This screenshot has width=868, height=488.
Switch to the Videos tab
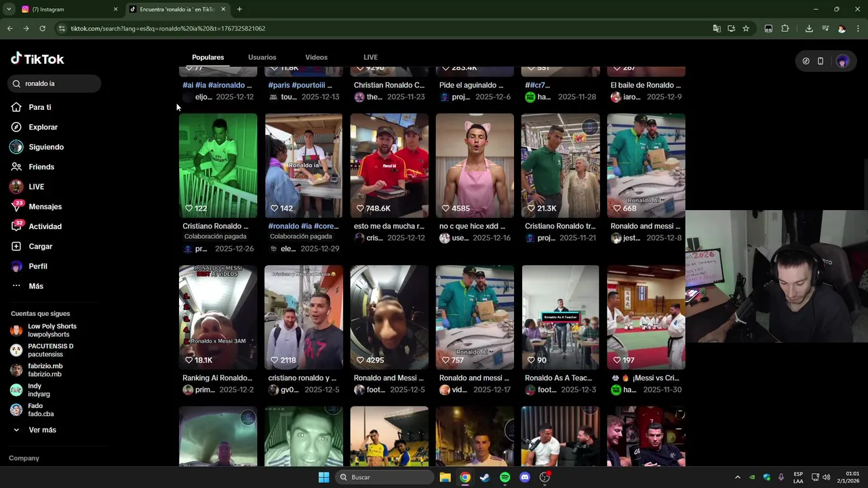pyautogui.click(x=316, y=57)
